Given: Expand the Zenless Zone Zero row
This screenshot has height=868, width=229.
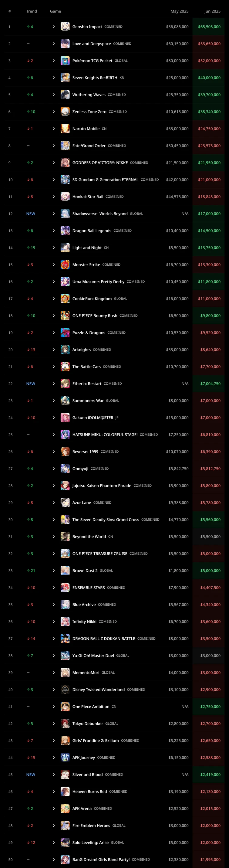Looking at the screenshot, I should (x=54, y=111).
